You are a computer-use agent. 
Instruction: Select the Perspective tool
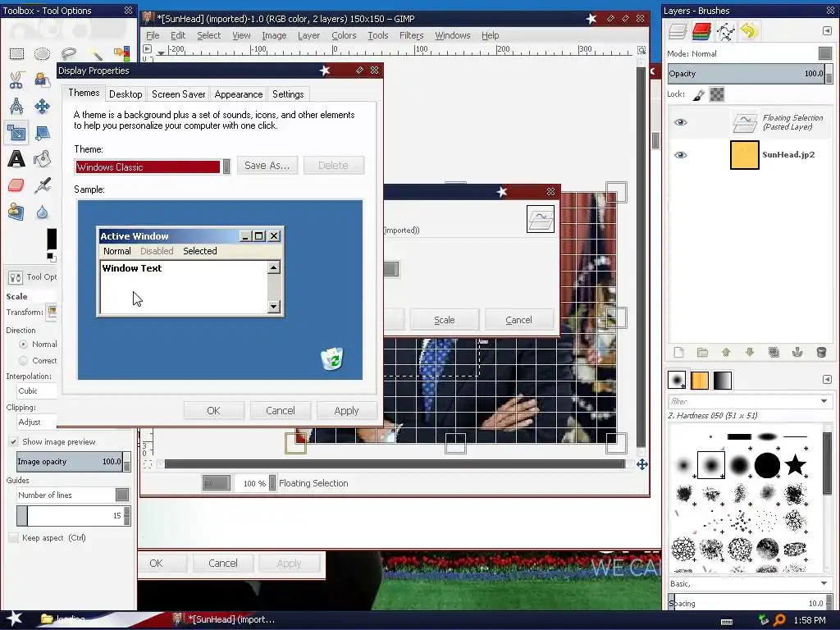42,132
